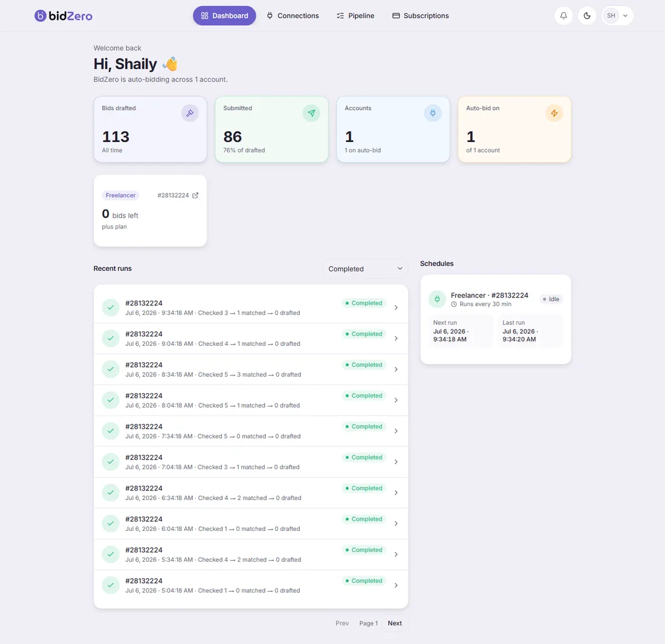Screen dimensions: 665x644
Task: Click Completed badge on the 9:34:18 AM run
Action: tap(364, 303)
